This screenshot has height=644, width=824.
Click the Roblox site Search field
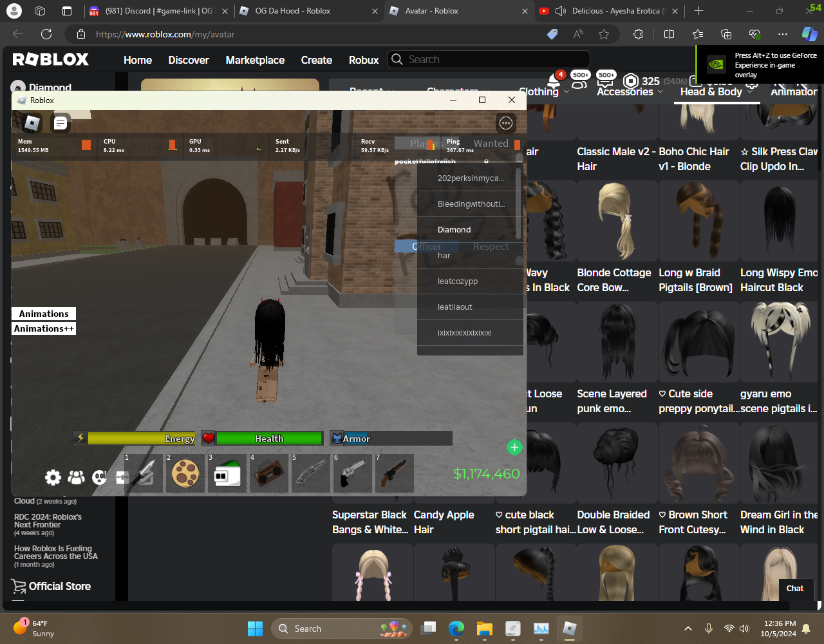coord(489,59)
